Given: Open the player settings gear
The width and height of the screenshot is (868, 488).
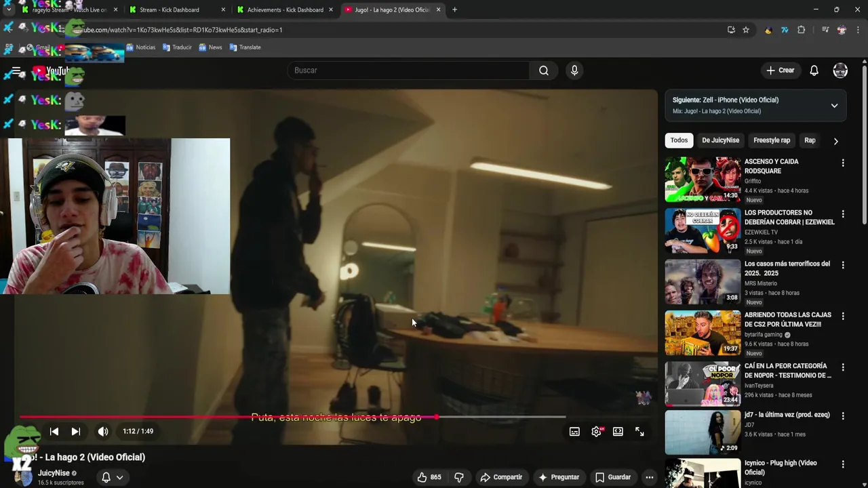Looking at the screenshot, I should tap(597, 432).
